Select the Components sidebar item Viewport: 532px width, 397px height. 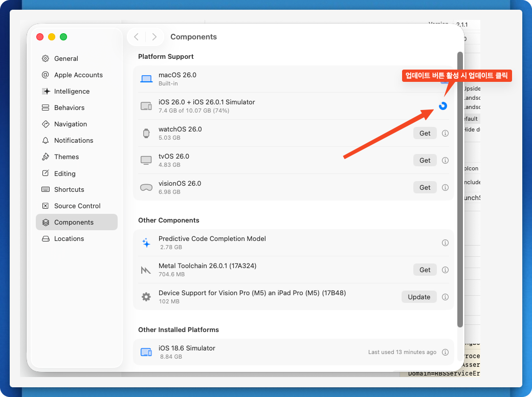(77, 222)
